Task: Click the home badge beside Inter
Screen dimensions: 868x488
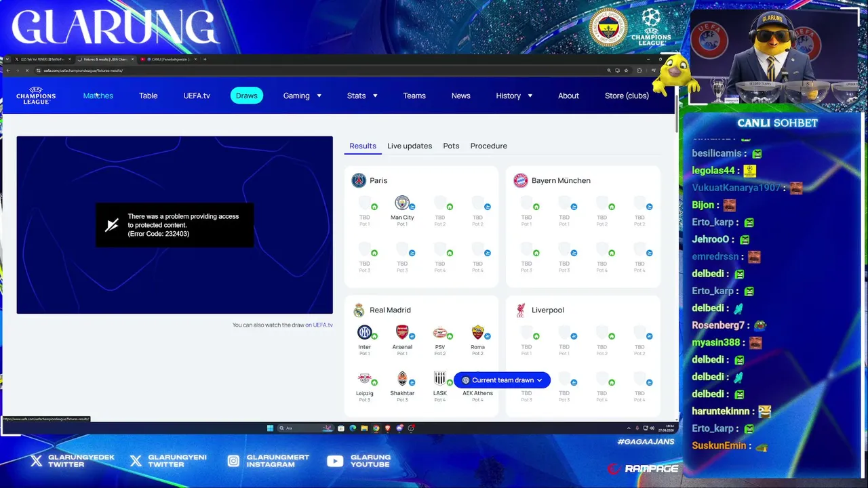Action: click(x=374, y=336)
